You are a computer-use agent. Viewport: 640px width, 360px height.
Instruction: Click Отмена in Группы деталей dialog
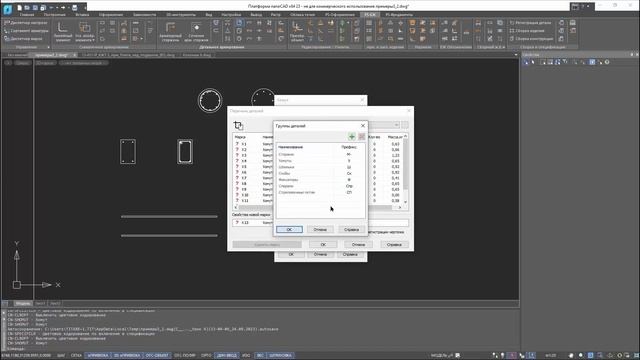pyautogui.click(x=320, y=229)
